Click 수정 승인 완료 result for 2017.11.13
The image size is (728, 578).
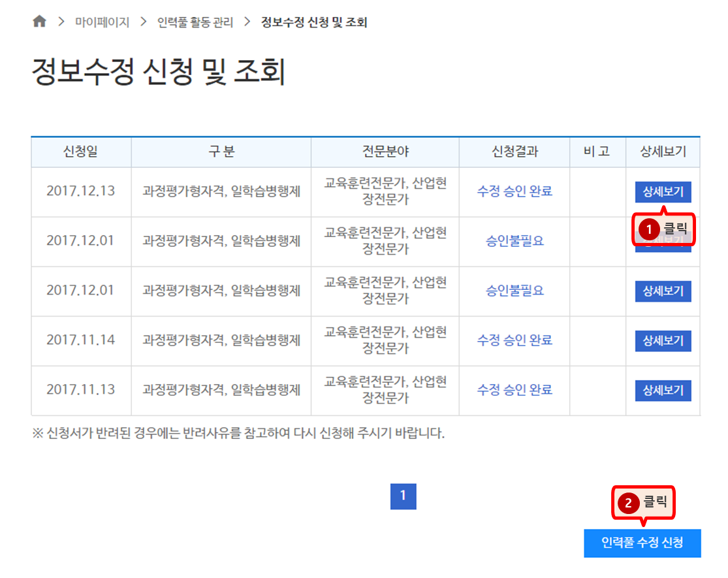click(x=514, y=390)
